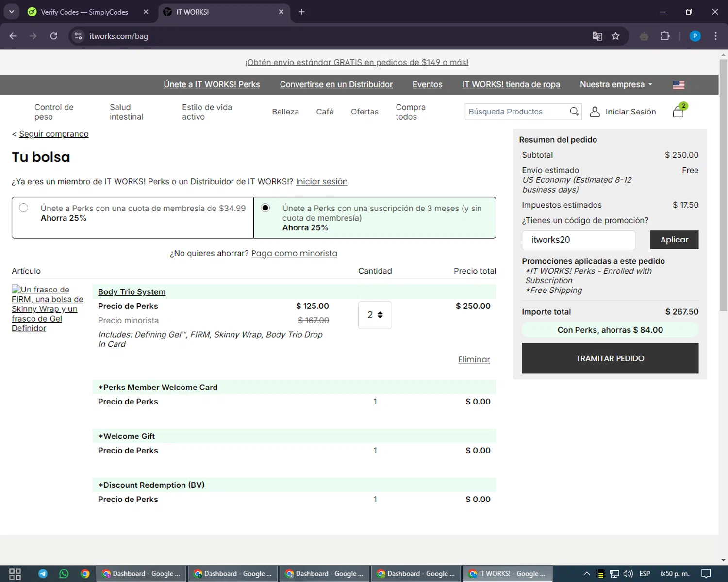Open the Belleza menu

tap(285, 112)
